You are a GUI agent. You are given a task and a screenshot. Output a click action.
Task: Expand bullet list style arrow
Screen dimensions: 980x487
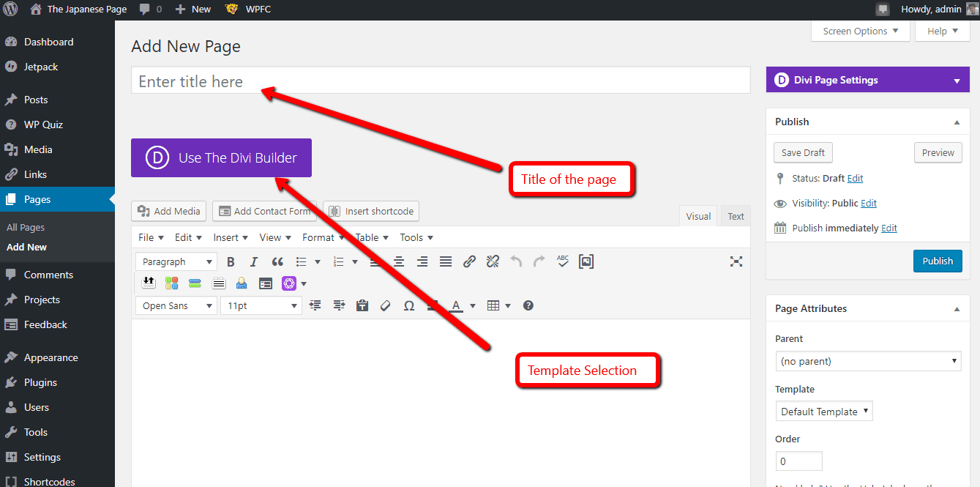click(x=318, y=261)
